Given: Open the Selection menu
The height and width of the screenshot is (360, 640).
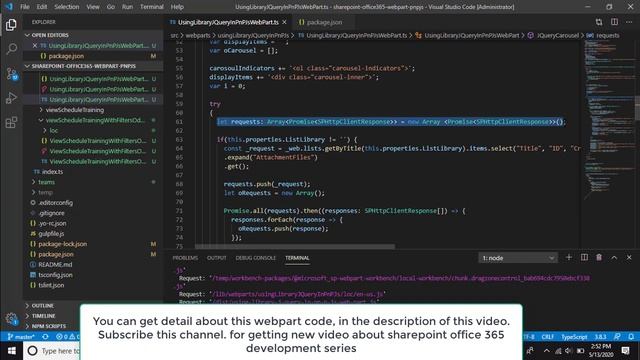Looking at the screenshot, I should coord(67,7).
